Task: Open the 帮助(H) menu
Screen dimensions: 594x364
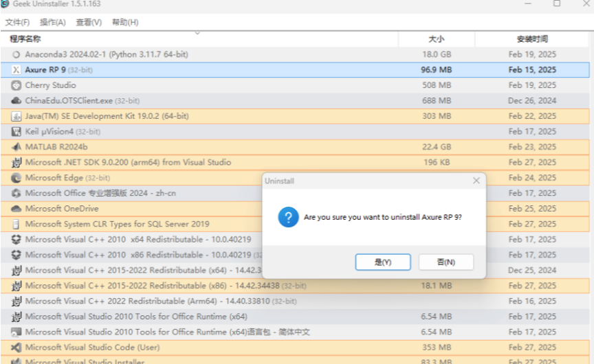Action: click(x=125, y=23)
